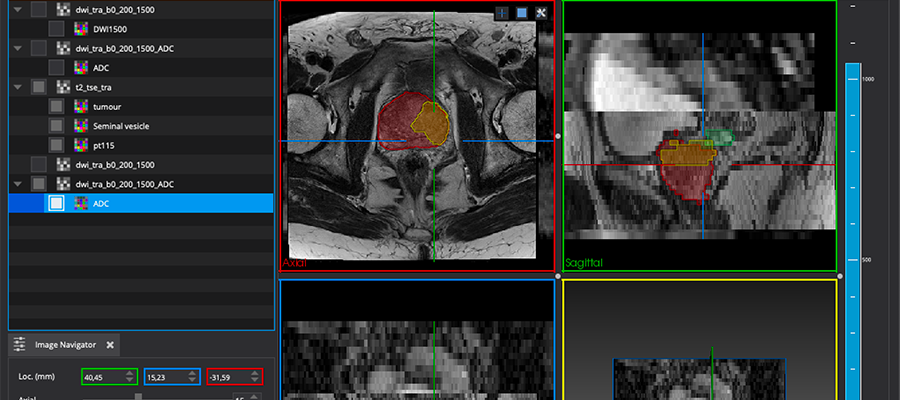The image size is (900, 400).
Task: Click the Seminal vesicle segmentation icon
Action: pos(81,126)
